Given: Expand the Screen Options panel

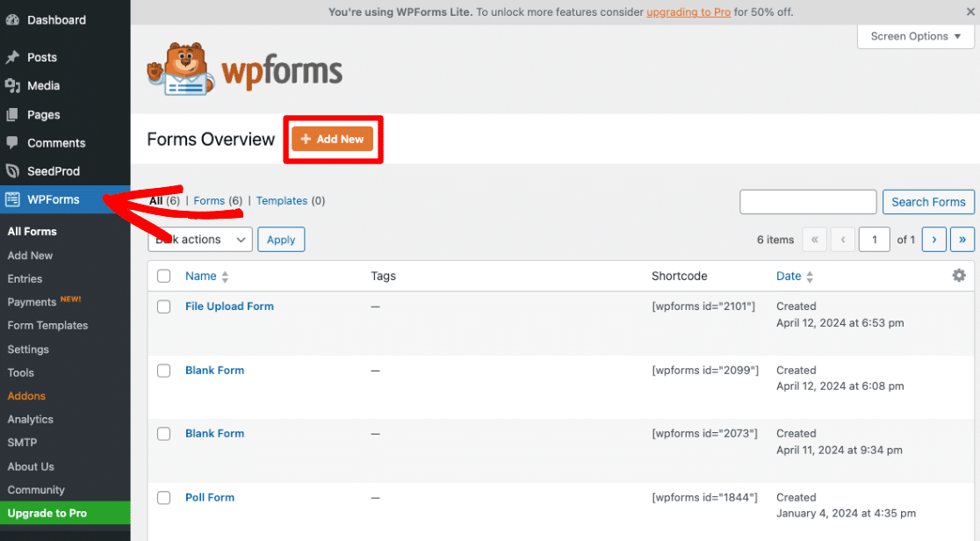Looking at the screenshot, I should coord(914,36).
